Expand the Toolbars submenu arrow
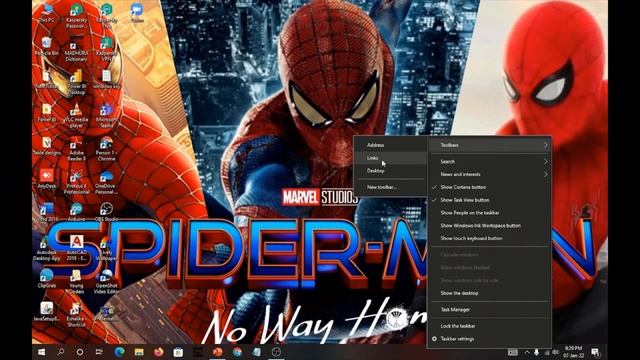 coord(546,145)
